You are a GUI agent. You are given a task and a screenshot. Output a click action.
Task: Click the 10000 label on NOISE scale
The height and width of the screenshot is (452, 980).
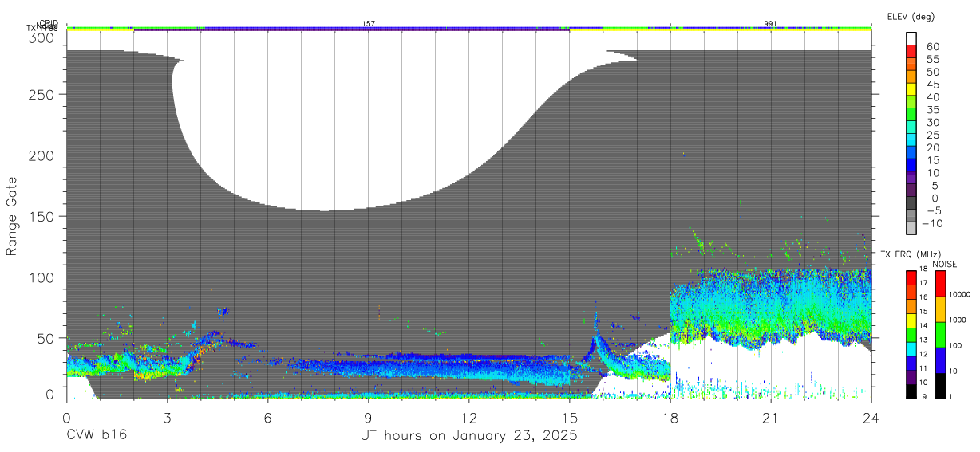(962, 295)
